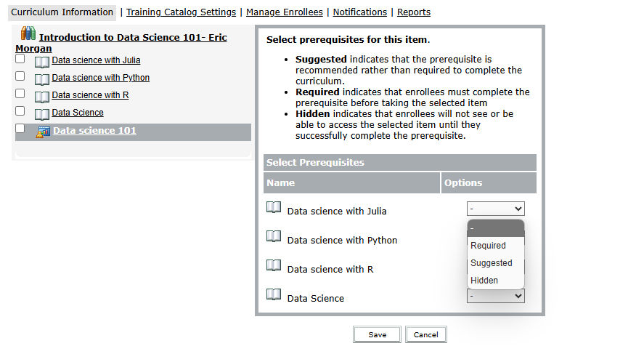Viewport: 644px width, 354px height.
Task: Click book icon in Data science with Julia prerequisite row
Action: pyautogui.click(x=274, y=208)
